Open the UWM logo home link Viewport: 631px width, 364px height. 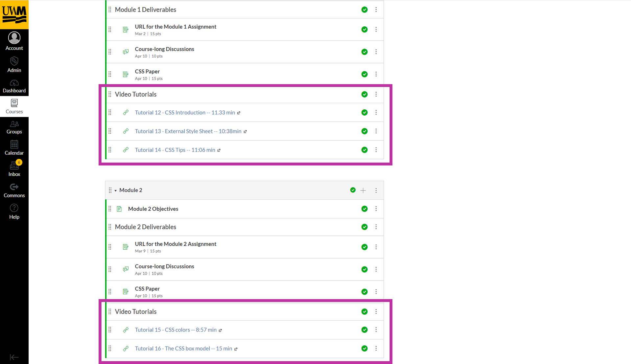click(x=14, y=14)
